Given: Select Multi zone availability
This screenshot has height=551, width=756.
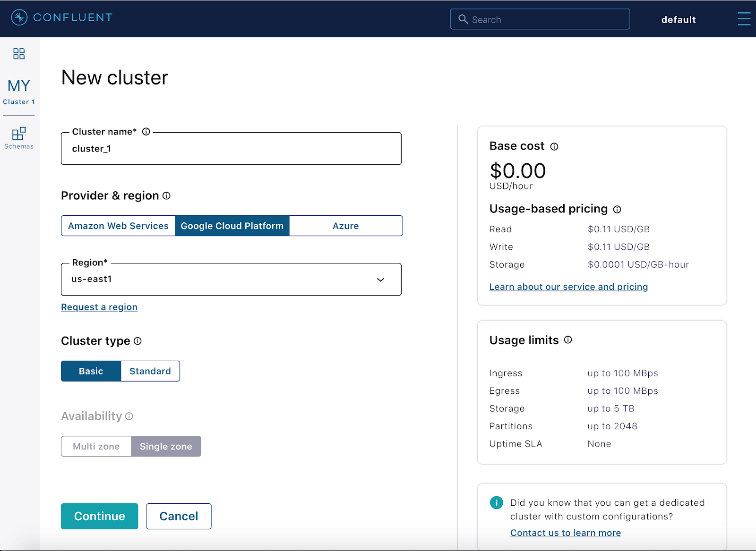Looking at the screenshot, I should pyautogui.click(x=96, y=446).
